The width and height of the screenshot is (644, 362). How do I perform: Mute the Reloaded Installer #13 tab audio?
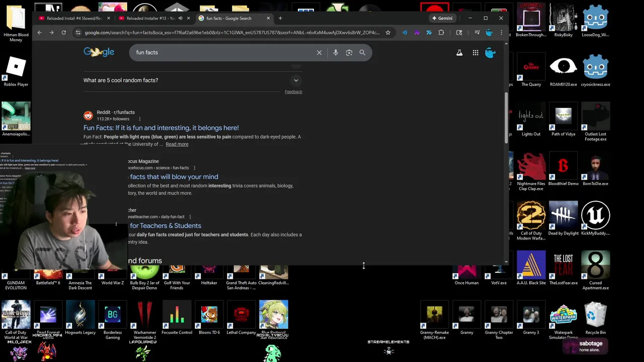pos(180,18)
